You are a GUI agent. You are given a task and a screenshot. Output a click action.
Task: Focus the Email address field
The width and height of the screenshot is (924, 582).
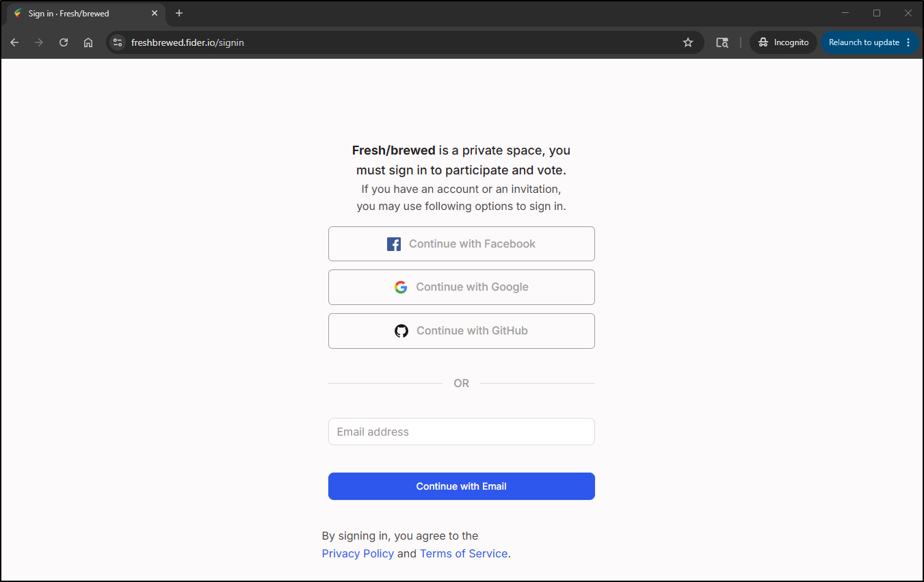coord(462,432)
